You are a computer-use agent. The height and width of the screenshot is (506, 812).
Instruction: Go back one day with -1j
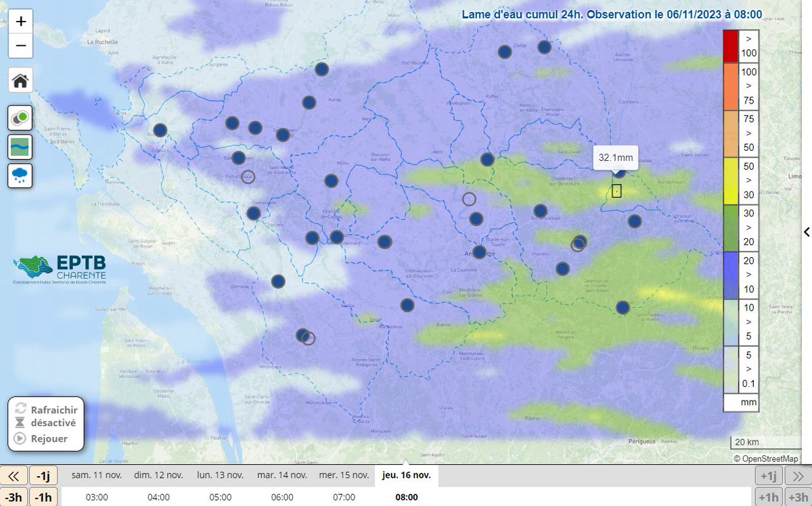pos(44,476)
